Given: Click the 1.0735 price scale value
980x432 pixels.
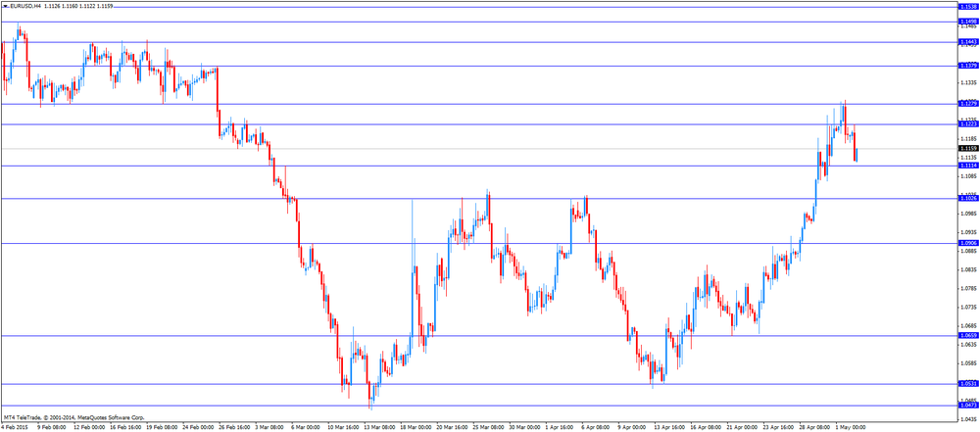Looking at the screenshot, I should (968, 308).
